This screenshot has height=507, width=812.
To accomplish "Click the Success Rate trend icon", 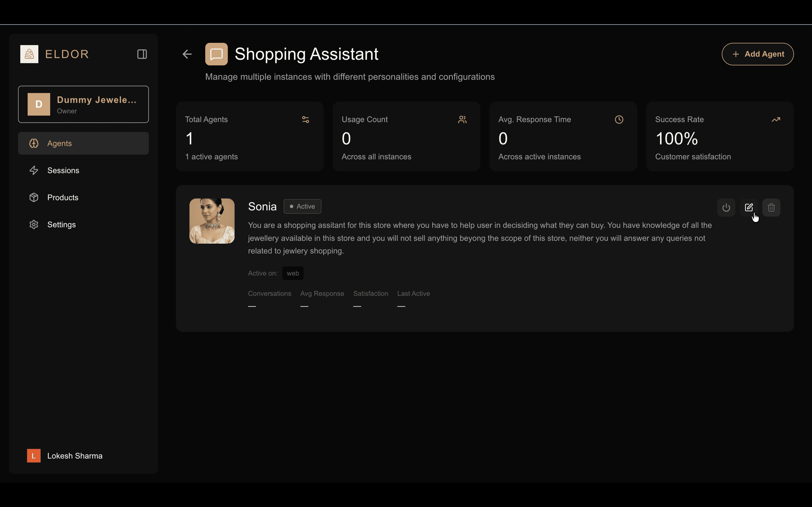I will pyautogui.click(x=775, y=120).
